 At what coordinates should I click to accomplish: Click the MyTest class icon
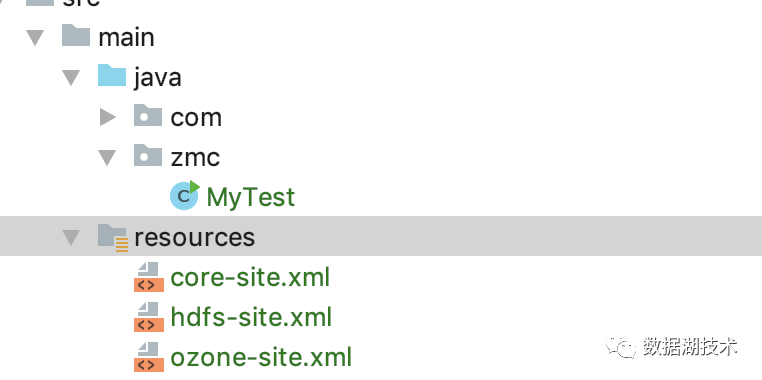[x=185, y=195]
